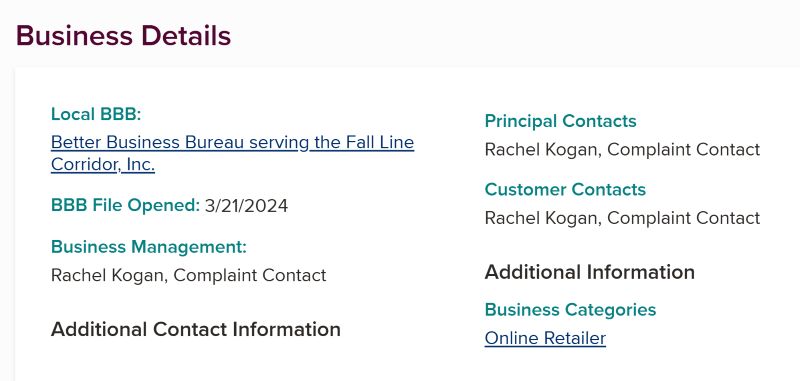This screenshot has width=800, height=381.
Task: Click 'Complaint Contact' text under Principal Contacts
Action: click(x=684, y=150)
